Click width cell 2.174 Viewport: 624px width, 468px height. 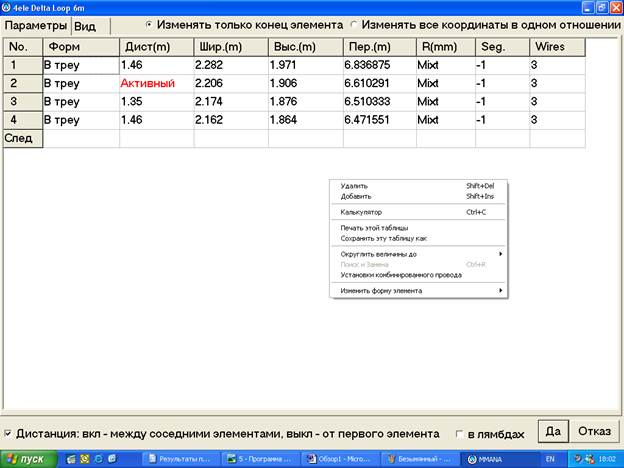click(x=231, y=102)
